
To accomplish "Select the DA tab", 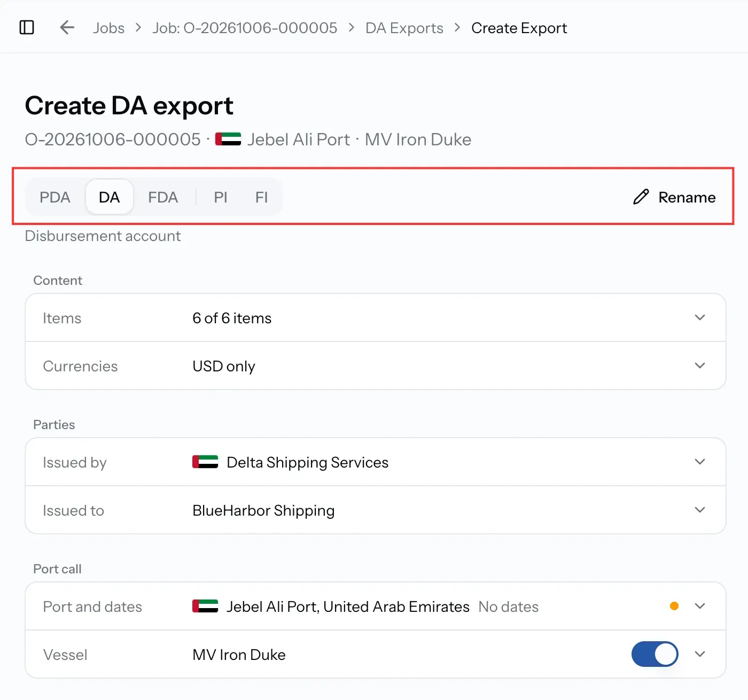I will coord(110,197).
